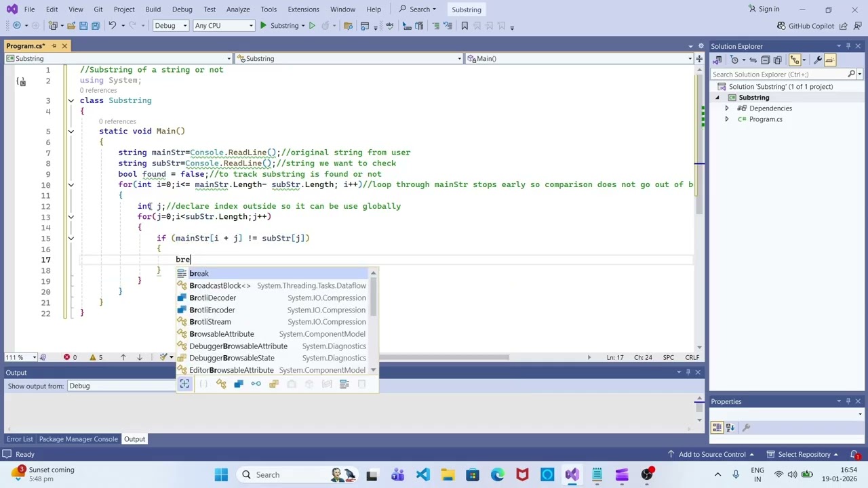
Task: Switch to the Error List tab
Action: tap(20, 439)
